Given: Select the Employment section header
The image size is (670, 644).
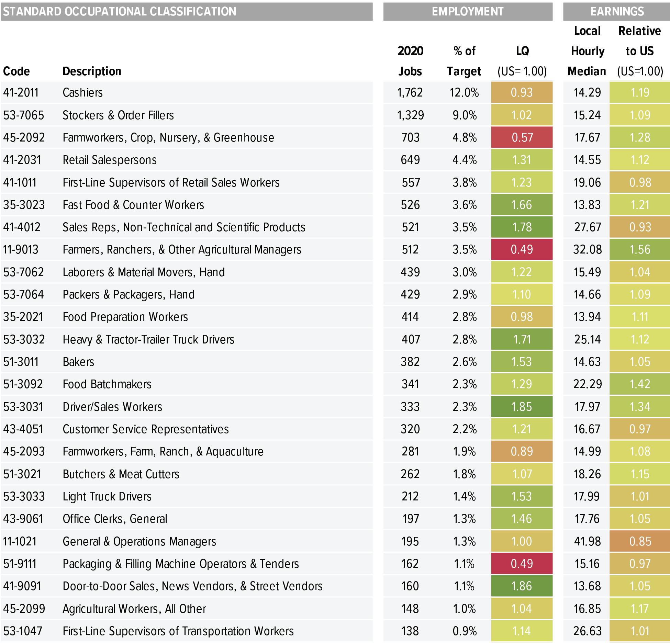Looking at the screenshot, I should point(467,11).
